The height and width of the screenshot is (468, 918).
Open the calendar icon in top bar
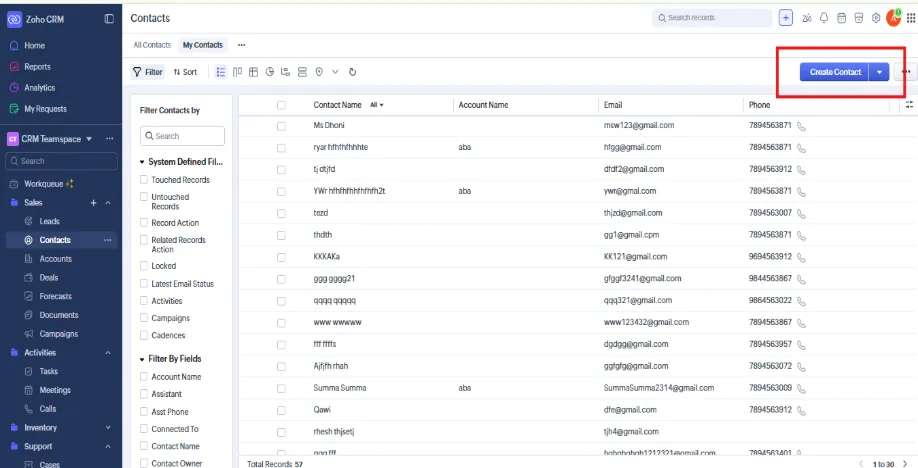pyautogui.click(x=841, y=18)
